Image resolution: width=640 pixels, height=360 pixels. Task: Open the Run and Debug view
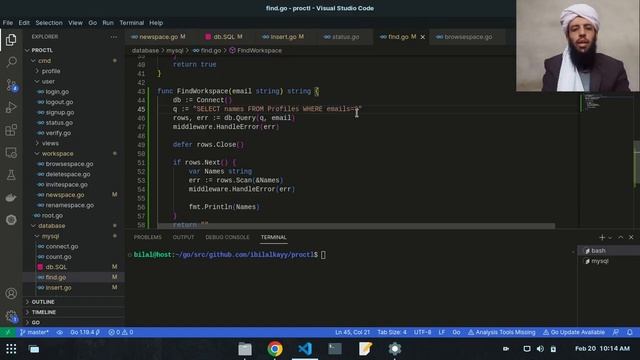tap(11, 107)
